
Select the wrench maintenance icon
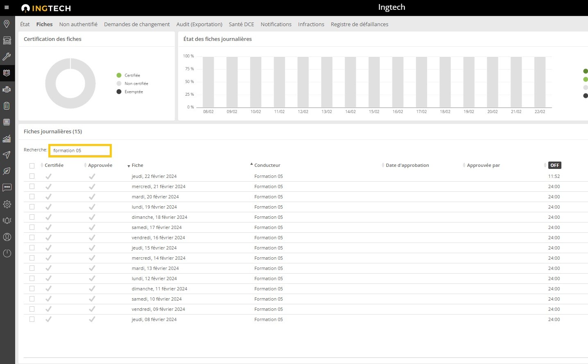7,56
